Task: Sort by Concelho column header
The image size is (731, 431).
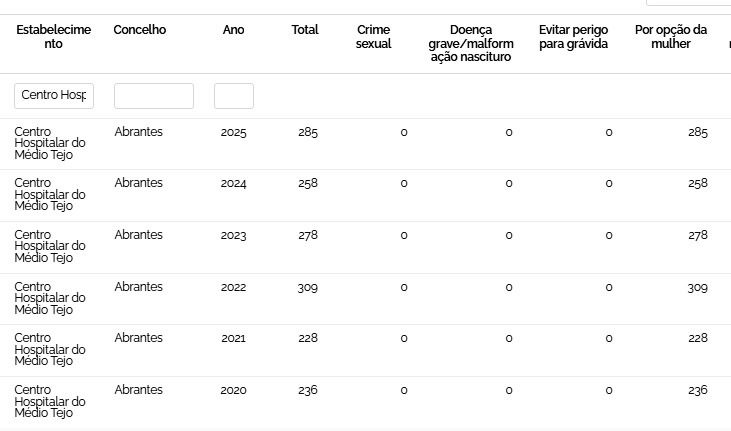Action: pos(139,30)
